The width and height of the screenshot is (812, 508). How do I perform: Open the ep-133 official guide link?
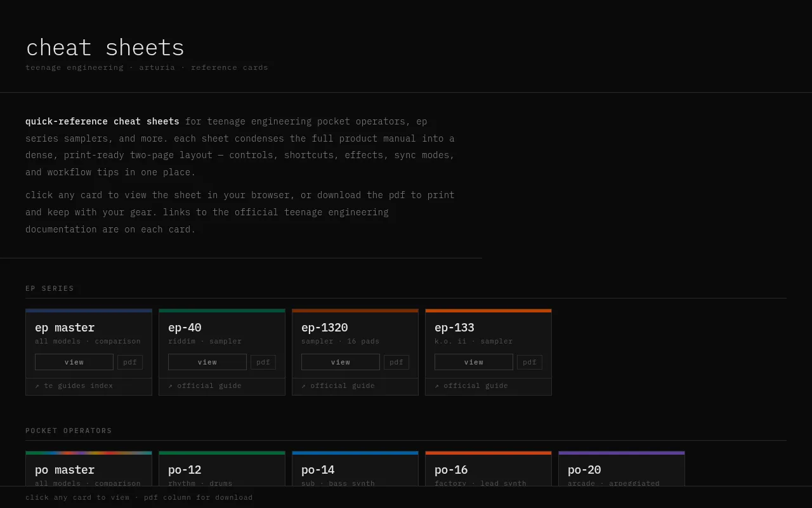(x=471, y=386)
